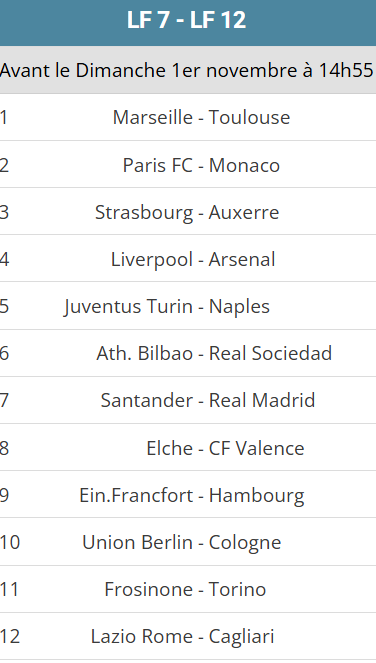Click match number 6 in the list

(x=4, y=353)
